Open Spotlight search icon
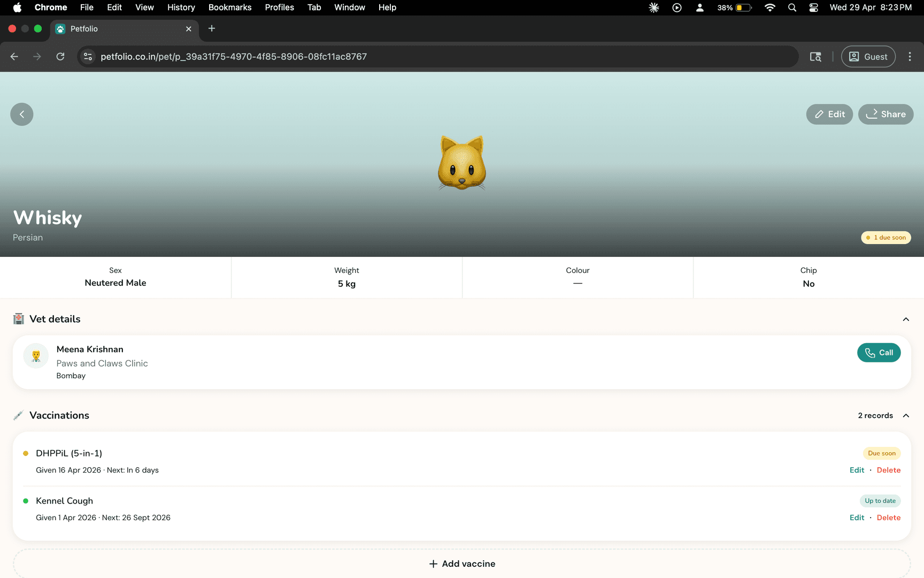This screenshot has width=924, height=578. click(x=792, y=7)
